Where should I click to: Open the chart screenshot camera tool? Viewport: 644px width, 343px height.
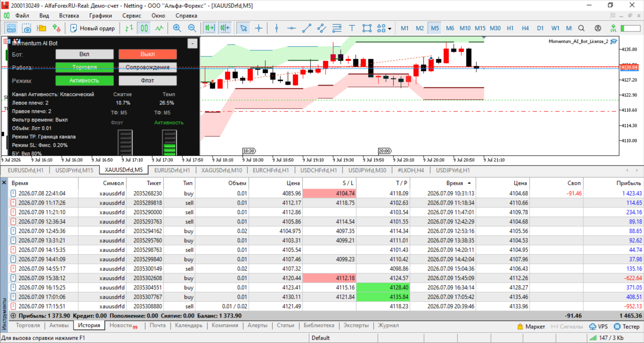[x=26, y=28]
